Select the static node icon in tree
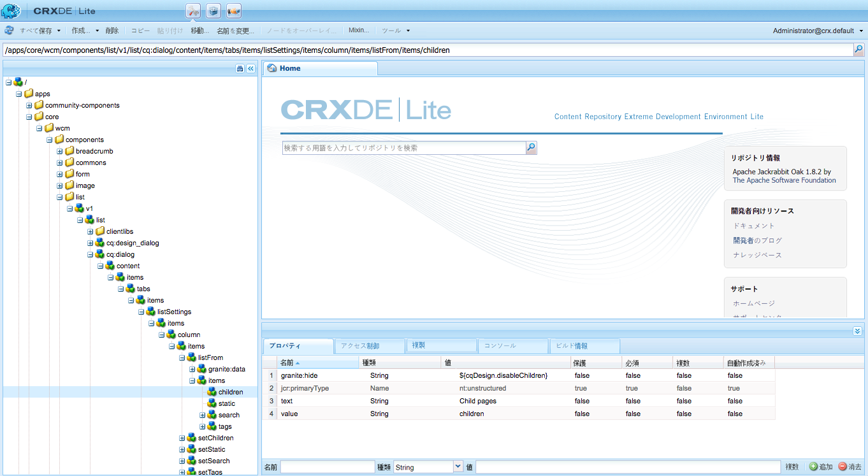 click(x=212, y=403)
